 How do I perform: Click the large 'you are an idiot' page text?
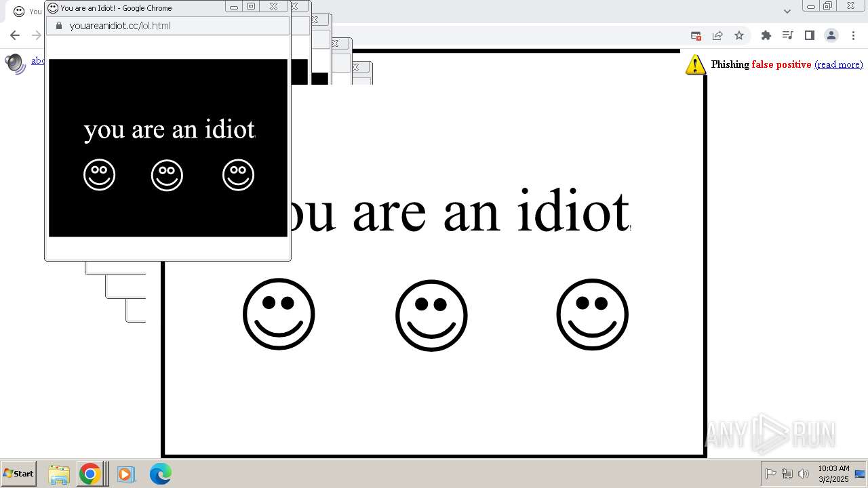coord(460,211)
